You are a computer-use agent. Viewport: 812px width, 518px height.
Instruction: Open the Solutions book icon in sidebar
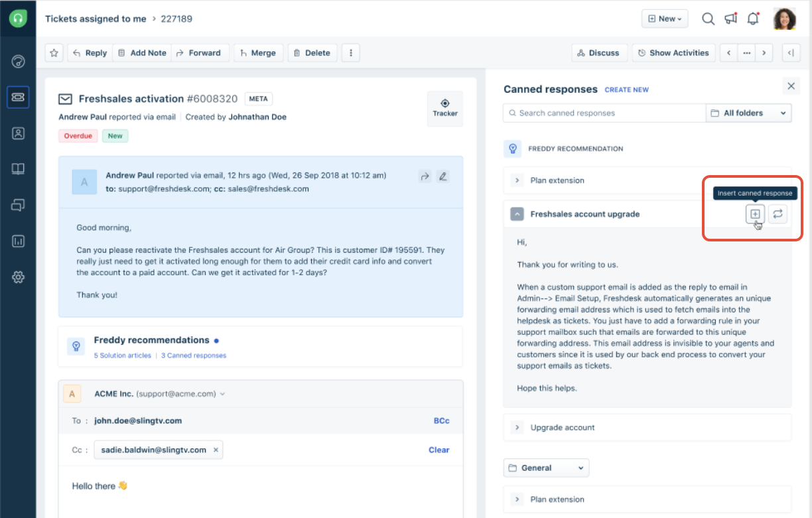pyautogui.click(x=18, y=169)
